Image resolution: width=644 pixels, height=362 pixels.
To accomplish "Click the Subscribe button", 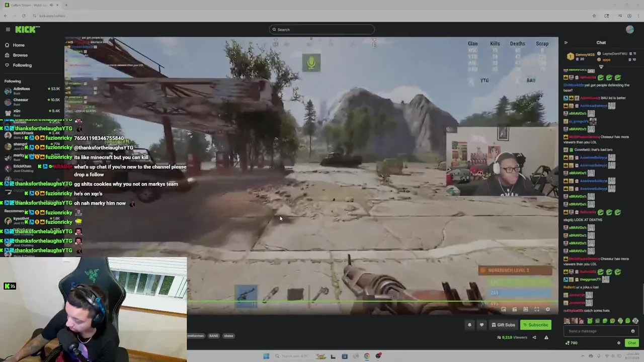I will 535,325.
